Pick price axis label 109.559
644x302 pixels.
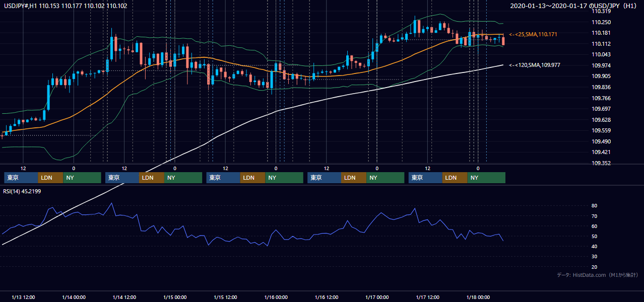[x=602, y=130]
